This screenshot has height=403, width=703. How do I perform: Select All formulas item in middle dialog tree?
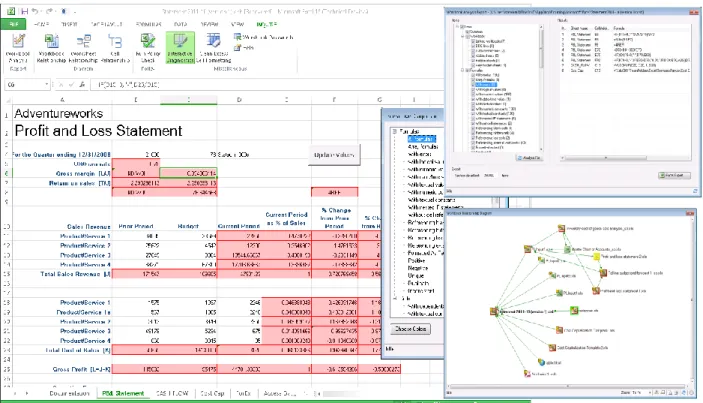(422, 139)
